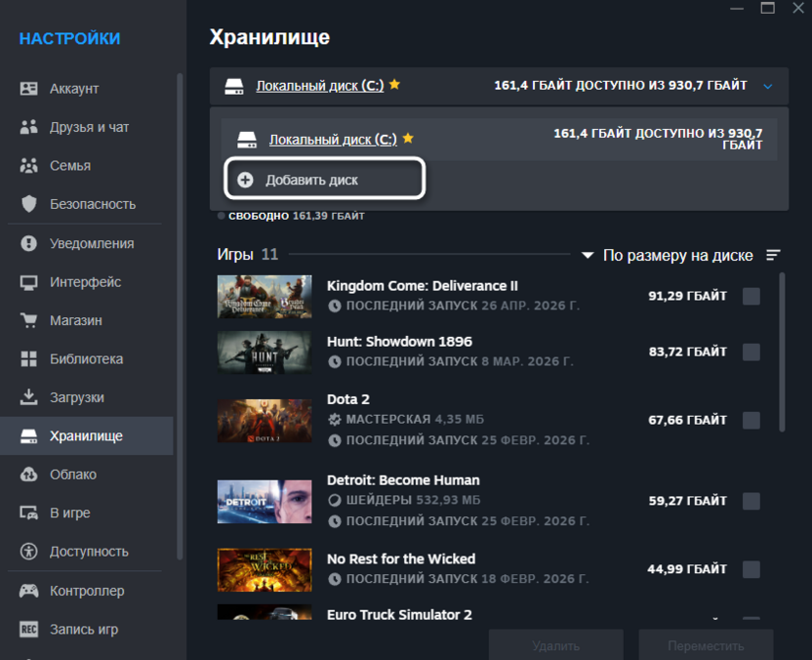The height and width of the screenshot is (660, 812).
Task: Click the Хранилище drive icon in sidebar
Action: point(28,436)
